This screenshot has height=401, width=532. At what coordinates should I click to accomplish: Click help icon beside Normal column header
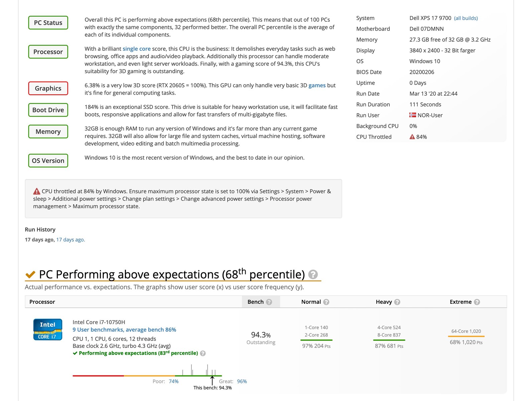tap(326, 302)
